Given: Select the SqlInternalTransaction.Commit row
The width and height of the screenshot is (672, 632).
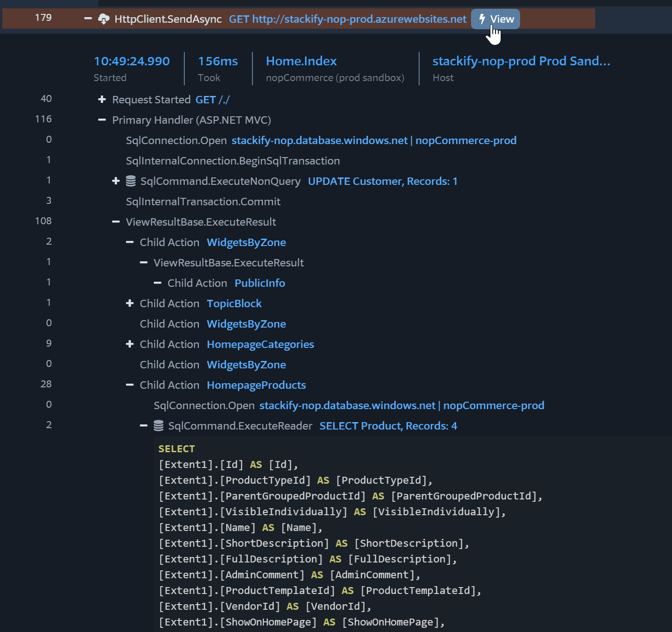Looking at the screenshot, I should pyautogui.click(x=203, y=202).
